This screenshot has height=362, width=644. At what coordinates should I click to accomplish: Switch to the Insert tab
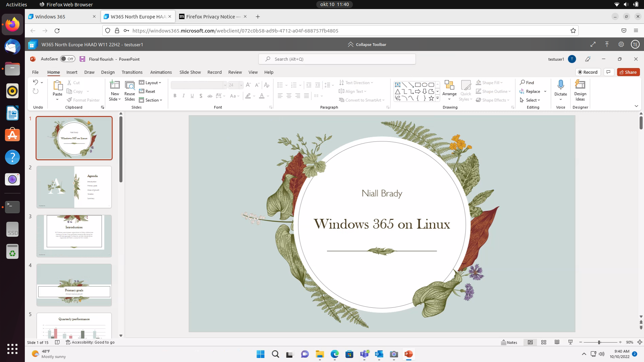click(72, 72)
